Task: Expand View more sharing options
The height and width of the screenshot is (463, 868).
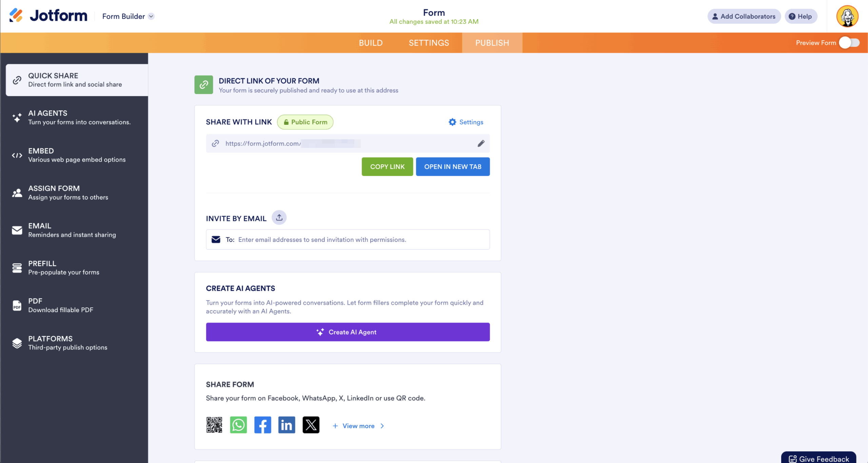Action: [x=358, y=426]
